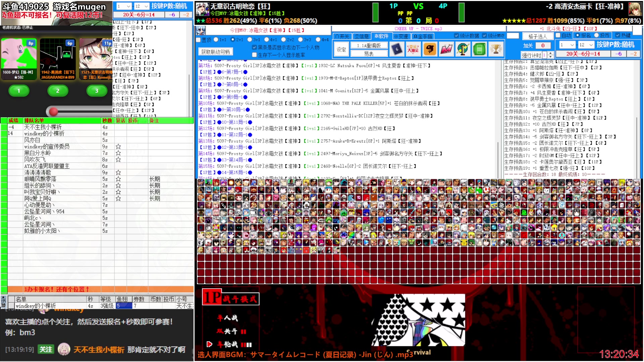
Task: Toggle star for 叫我宝贝好嘛 row
Action: tap(118, 192)
